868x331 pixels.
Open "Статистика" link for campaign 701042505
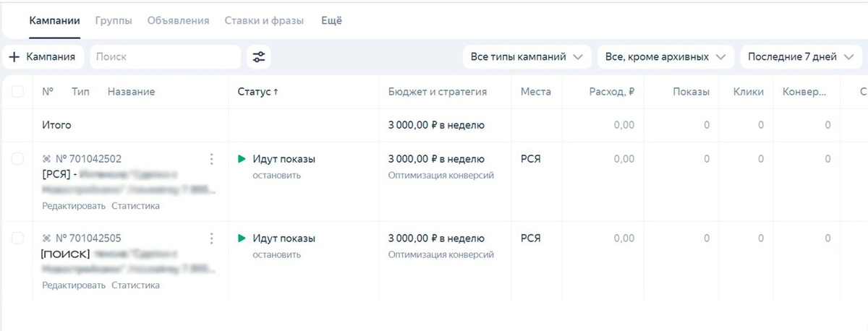pos(135,285)
